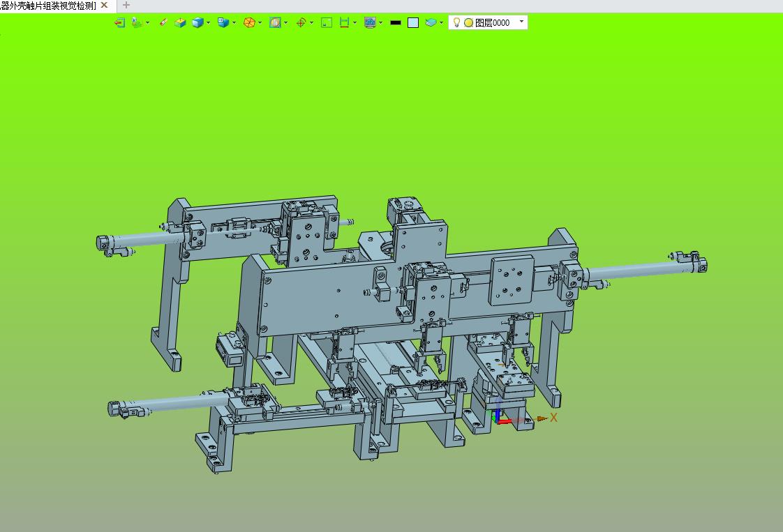Viewport: 783px width, 532px height.
Task: Click the black line color swatch
Action: 396,22
